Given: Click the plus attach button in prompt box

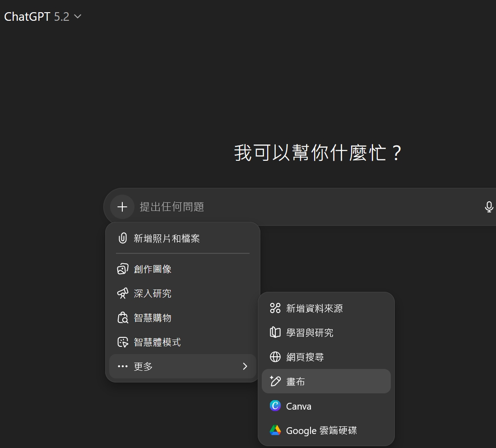Looking at the screenshot, I should [122, 207].
